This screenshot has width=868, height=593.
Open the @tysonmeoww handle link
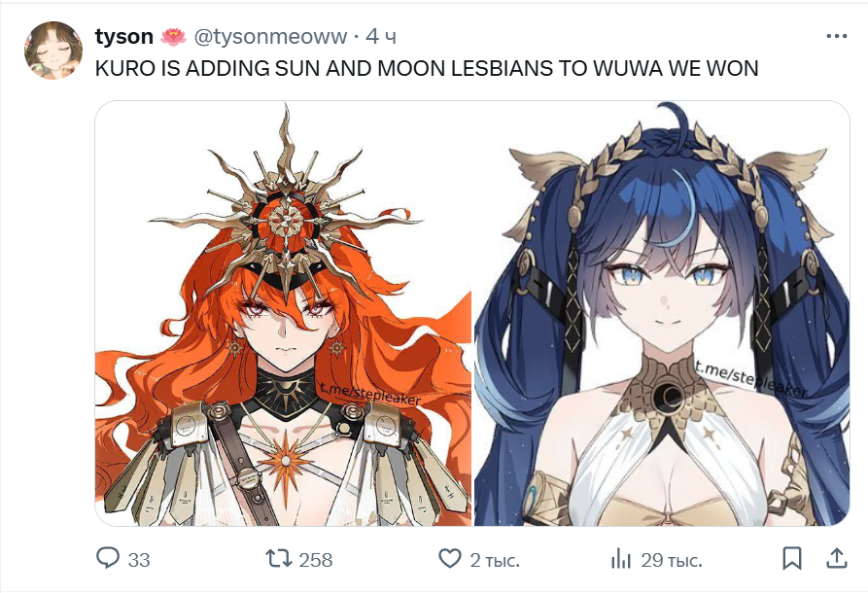click(270, 37)
